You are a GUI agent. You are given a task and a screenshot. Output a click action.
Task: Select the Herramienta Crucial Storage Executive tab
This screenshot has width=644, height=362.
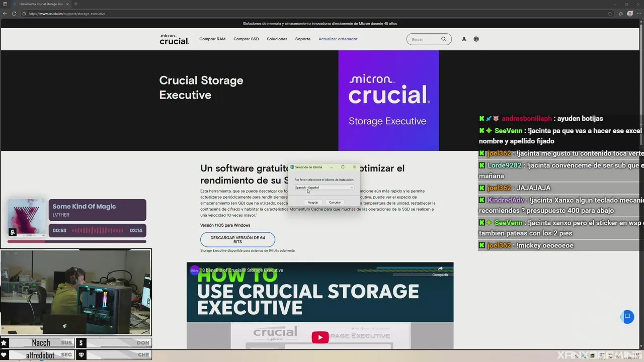[x=40, y=4]
